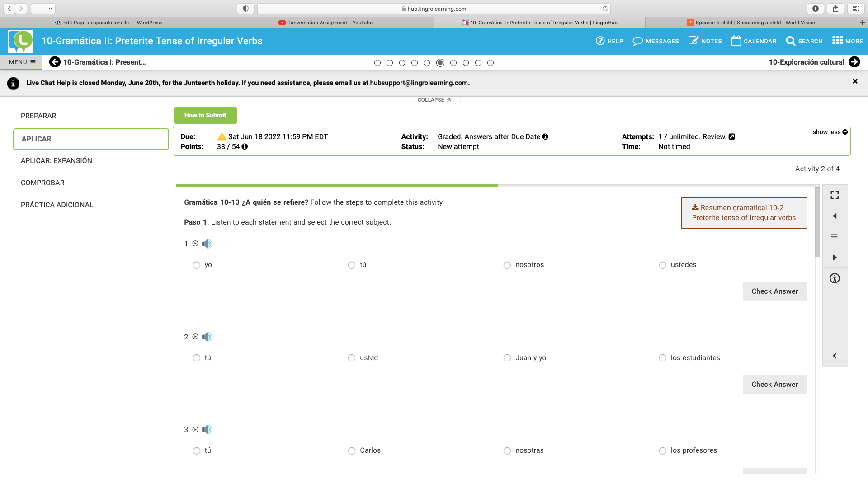Image resolution: width=868 pixels, height=488 pixels.
Task: Show Safari tab overview
Action: point(856,9)
